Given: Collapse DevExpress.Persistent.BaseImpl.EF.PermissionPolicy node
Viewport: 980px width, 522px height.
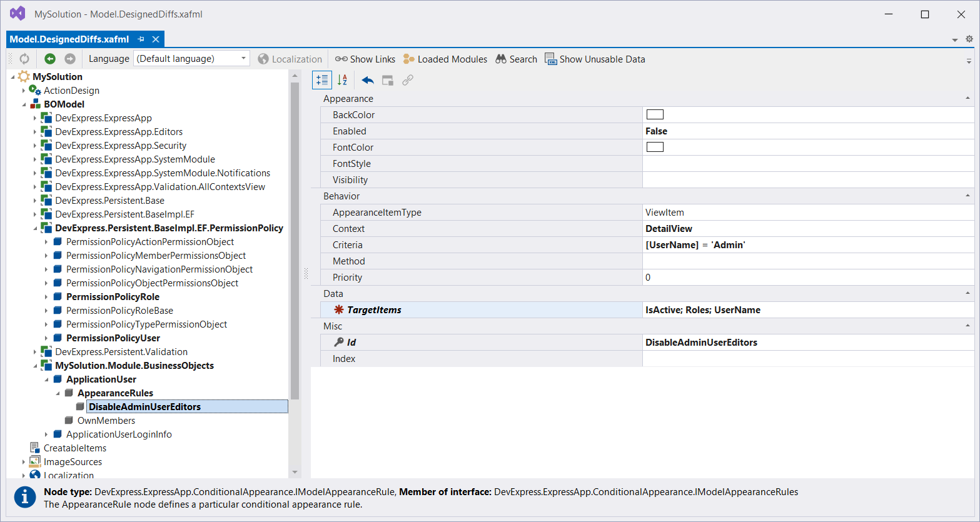Looking at the screenshot, I should click(35, 228).
